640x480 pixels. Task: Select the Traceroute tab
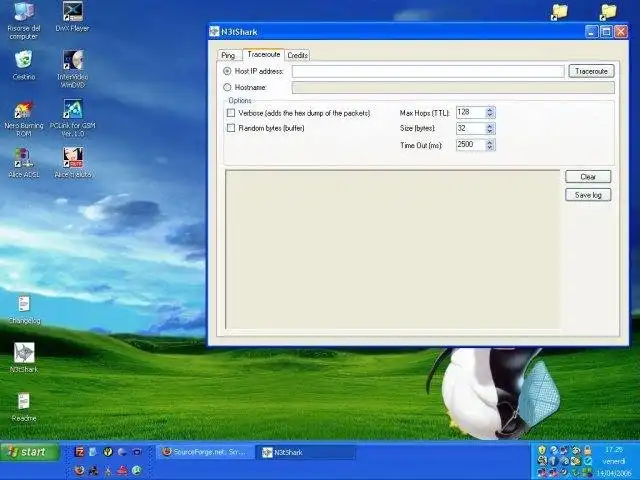point(264,54)
